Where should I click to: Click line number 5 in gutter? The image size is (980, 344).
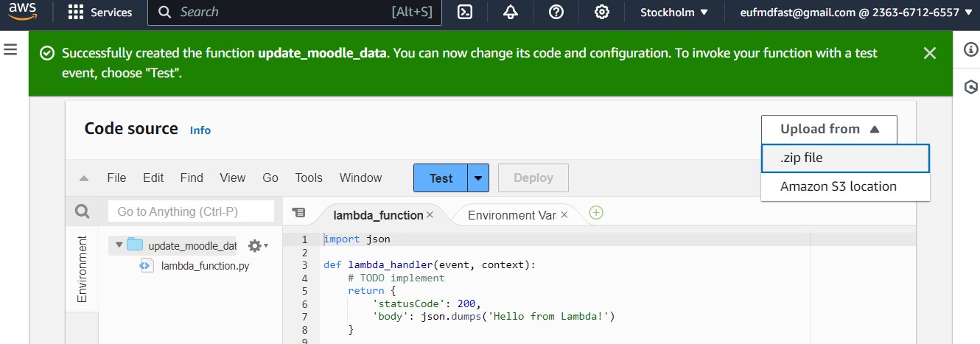(305, 291)
